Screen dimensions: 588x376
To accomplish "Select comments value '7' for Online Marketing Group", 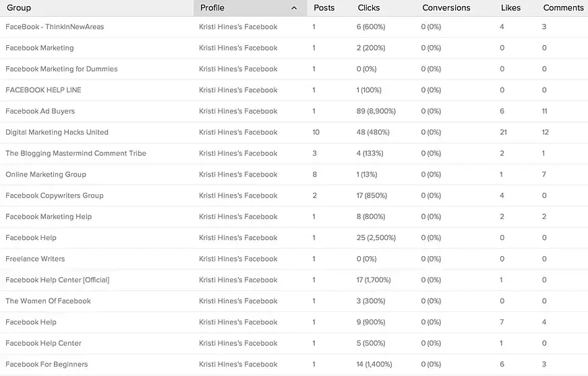I will point(543,175).
